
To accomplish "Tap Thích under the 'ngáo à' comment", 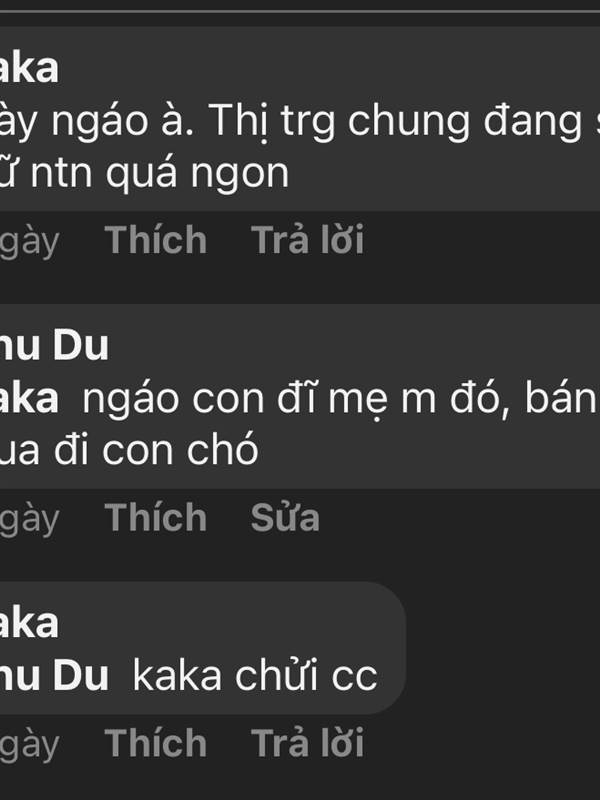I will (x=156, y=239).
